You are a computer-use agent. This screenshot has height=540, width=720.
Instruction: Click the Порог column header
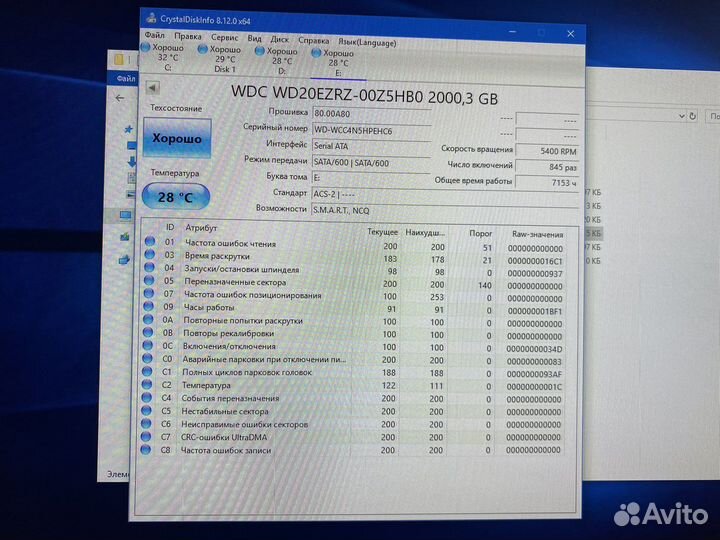point(480,233)
